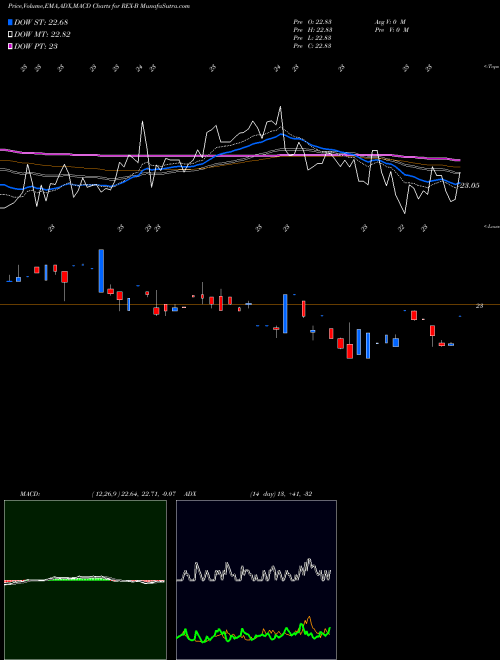Viewport: 500px width, 660px height.
Task: Click the '23' label on the orange line
Action: tap(479, 306)
